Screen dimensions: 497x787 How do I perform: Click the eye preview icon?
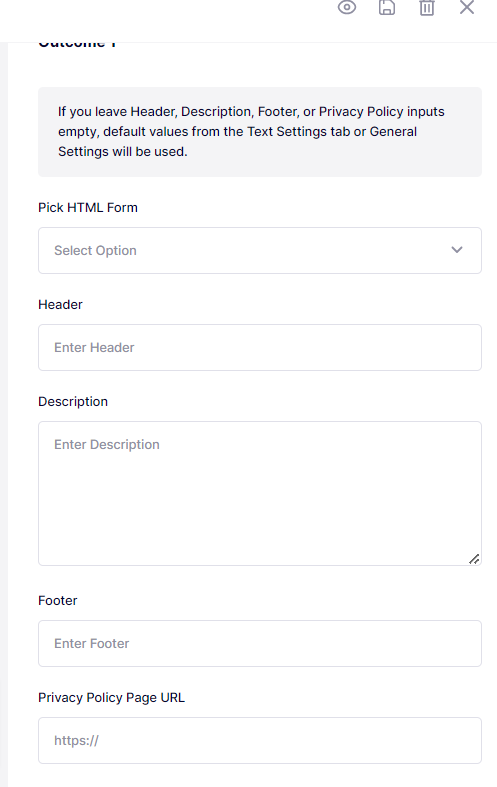346,8
